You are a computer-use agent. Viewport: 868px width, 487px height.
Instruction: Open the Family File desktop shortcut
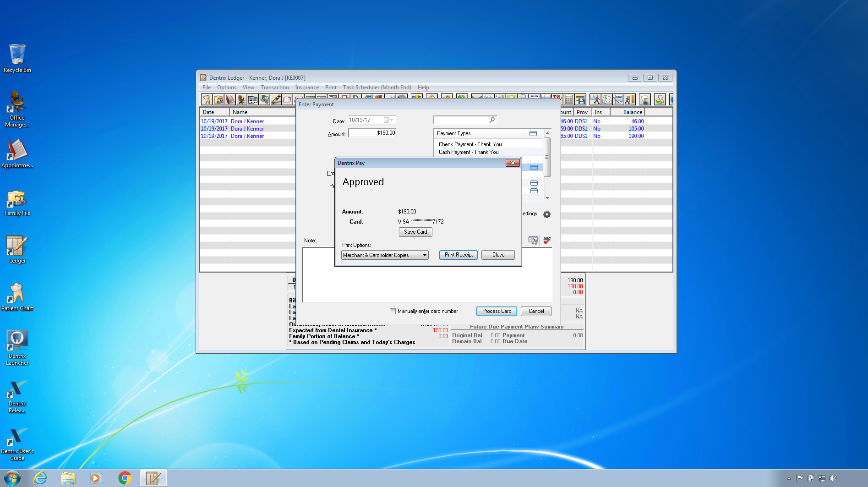coord(17,203)
